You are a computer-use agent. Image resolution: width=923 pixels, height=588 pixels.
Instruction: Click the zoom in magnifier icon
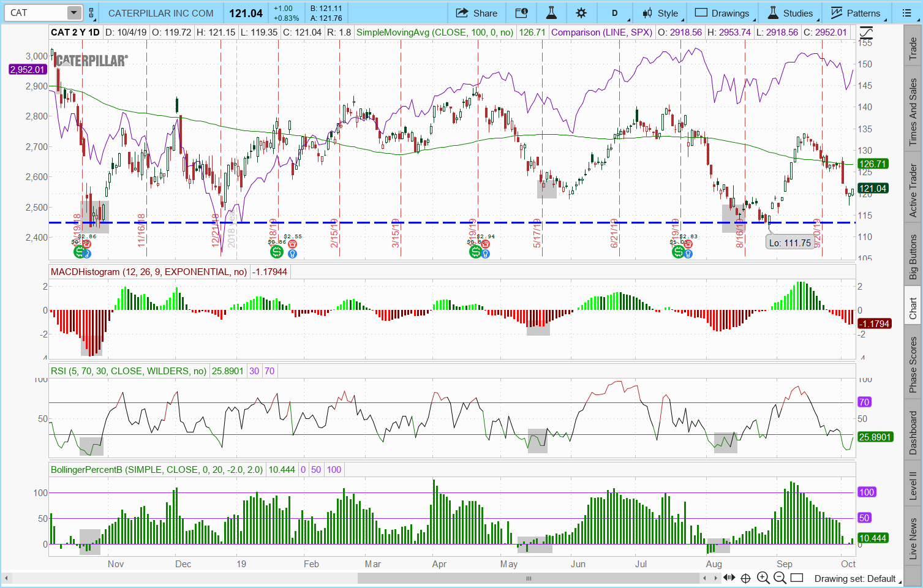[x=763, y=578]
